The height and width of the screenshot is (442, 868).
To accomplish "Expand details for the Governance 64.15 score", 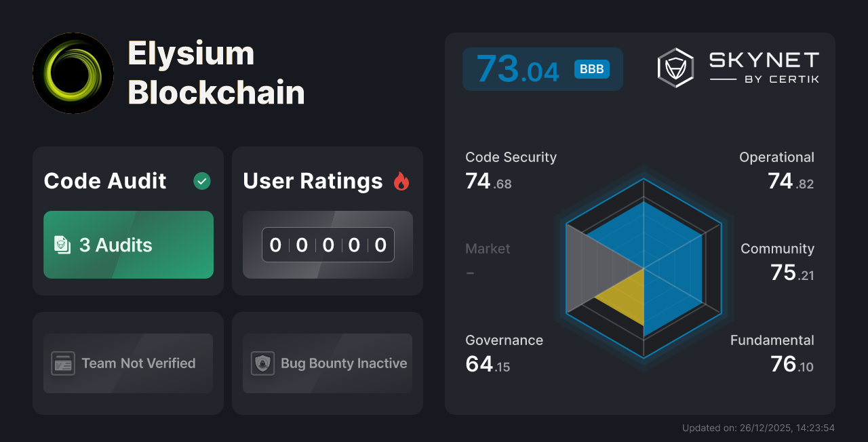I will click(504, 353).
